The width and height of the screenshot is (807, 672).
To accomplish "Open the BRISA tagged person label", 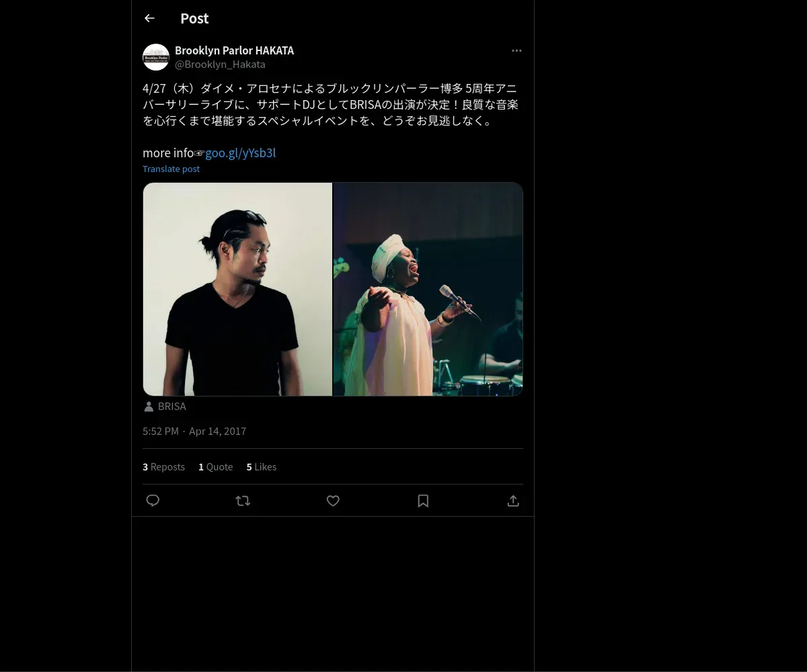I will click(x=171, y=407).
